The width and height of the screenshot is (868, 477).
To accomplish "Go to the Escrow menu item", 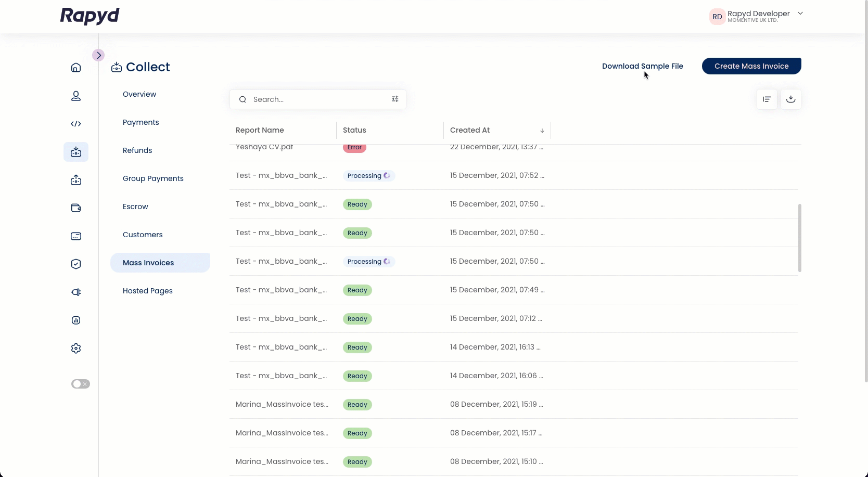I will [135, 207].
